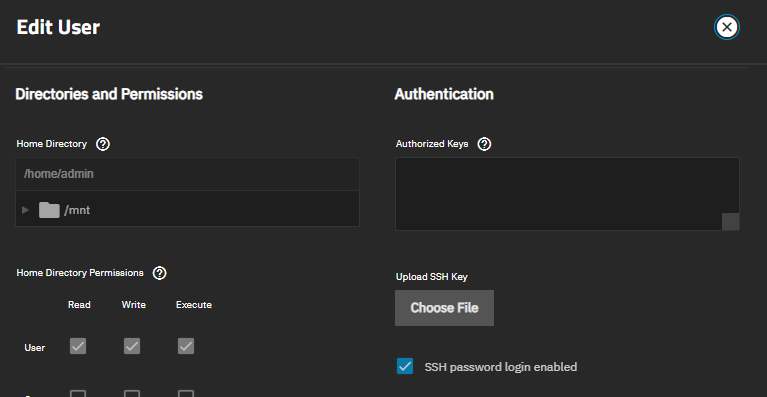The width and height of the screenshot is (767, 397).
Task: Open Home Directory Permissions help icon
Action: [x=159, y=273]
